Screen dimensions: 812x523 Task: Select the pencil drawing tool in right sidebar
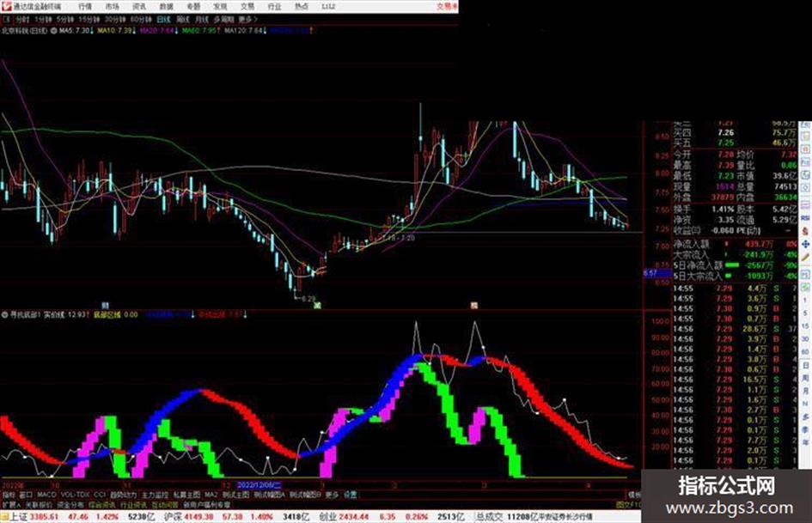tap(805, 258)
